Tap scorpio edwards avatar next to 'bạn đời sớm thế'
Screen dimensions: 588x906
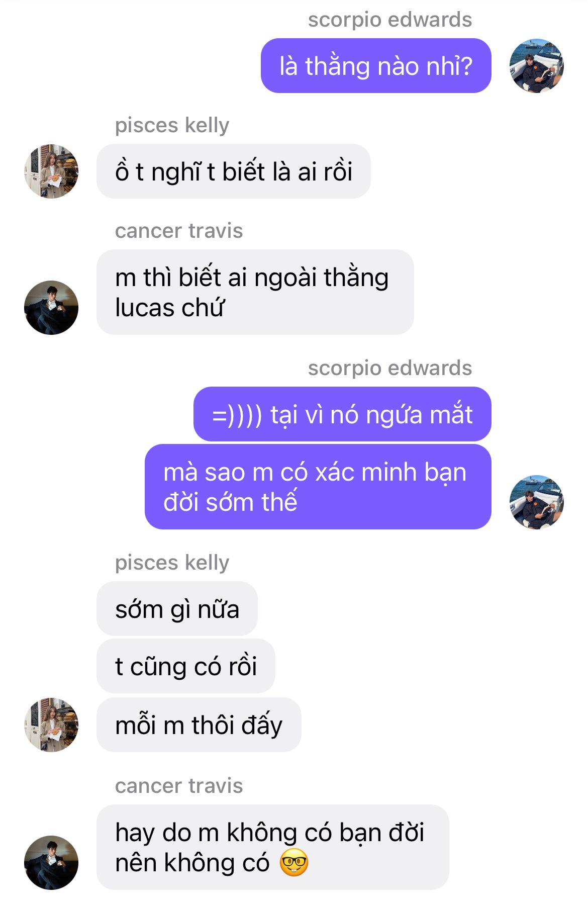click(x=536, y=502)
